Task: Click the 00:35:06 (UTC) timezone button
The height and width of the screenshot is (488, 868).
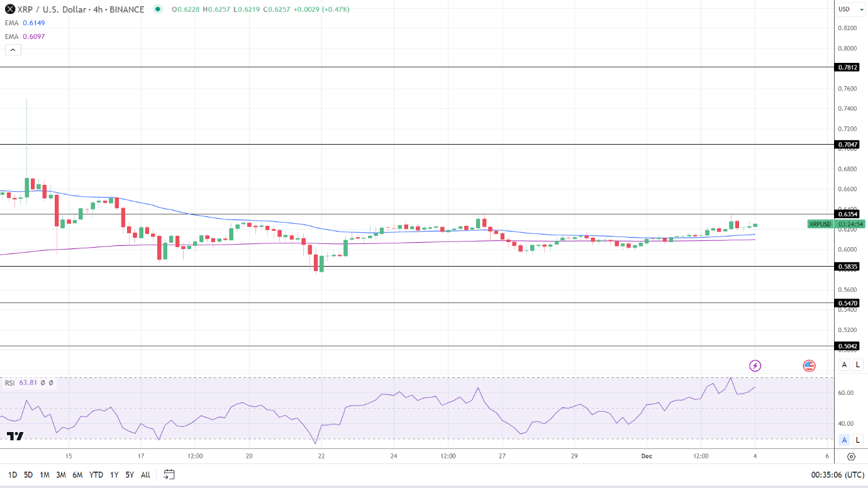Action: point(837,475)
